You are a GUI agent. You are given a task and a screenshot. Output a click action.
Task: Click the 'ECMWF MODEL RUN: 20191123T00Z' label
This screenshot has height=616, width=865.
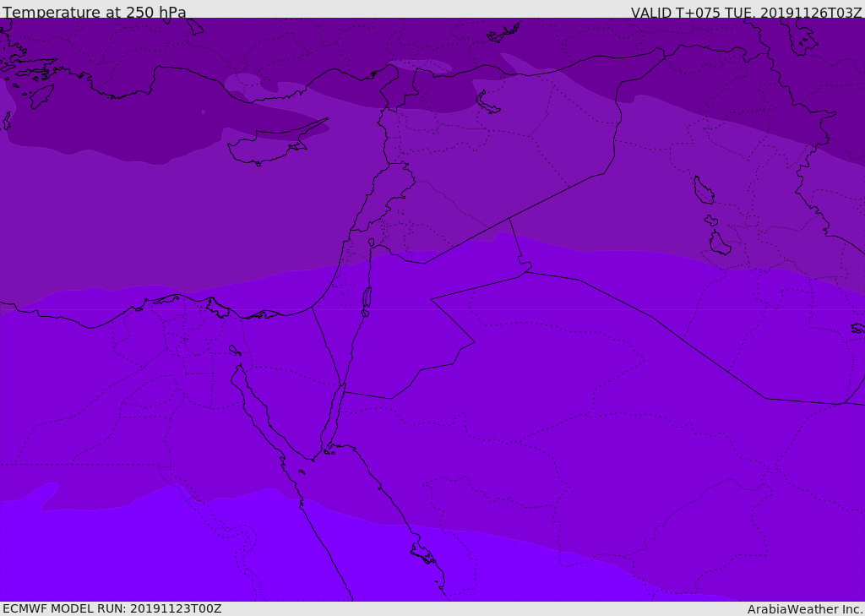coord(112,608)
